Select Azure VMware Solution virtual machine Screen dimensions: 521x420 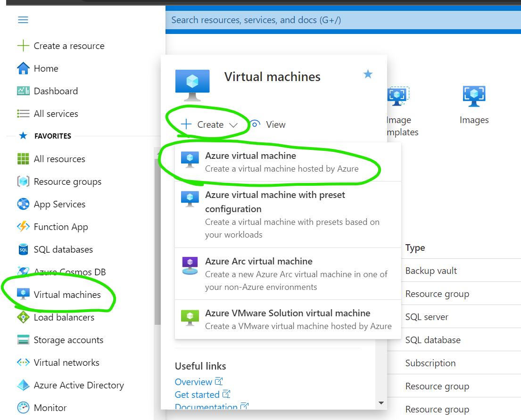click(x=288, y=313)
